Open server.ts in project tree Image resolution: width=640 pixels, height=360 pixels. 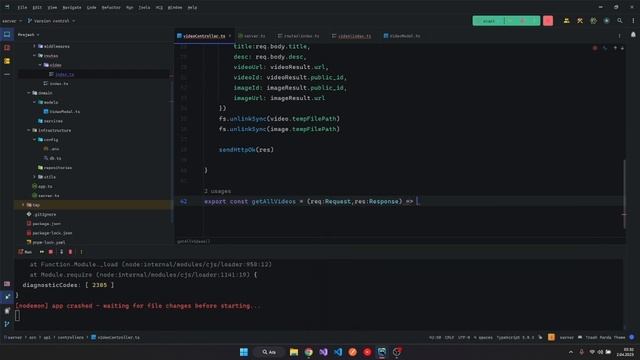(x=46, y=196)
